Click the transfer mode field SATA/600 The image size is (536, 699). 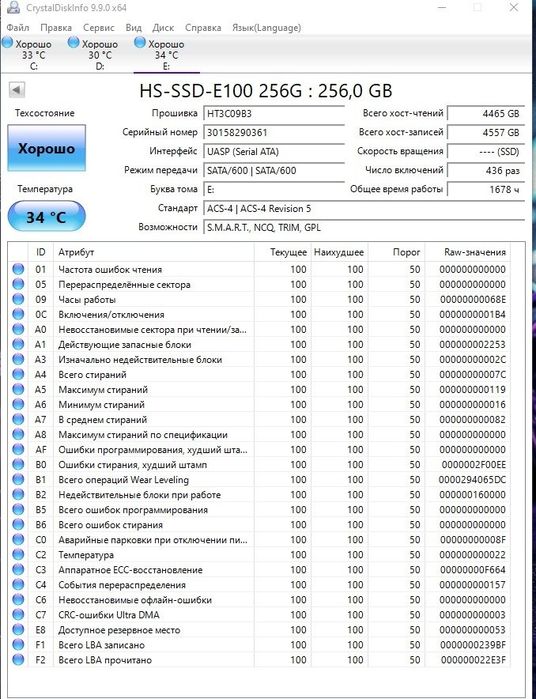pos(273,171)
